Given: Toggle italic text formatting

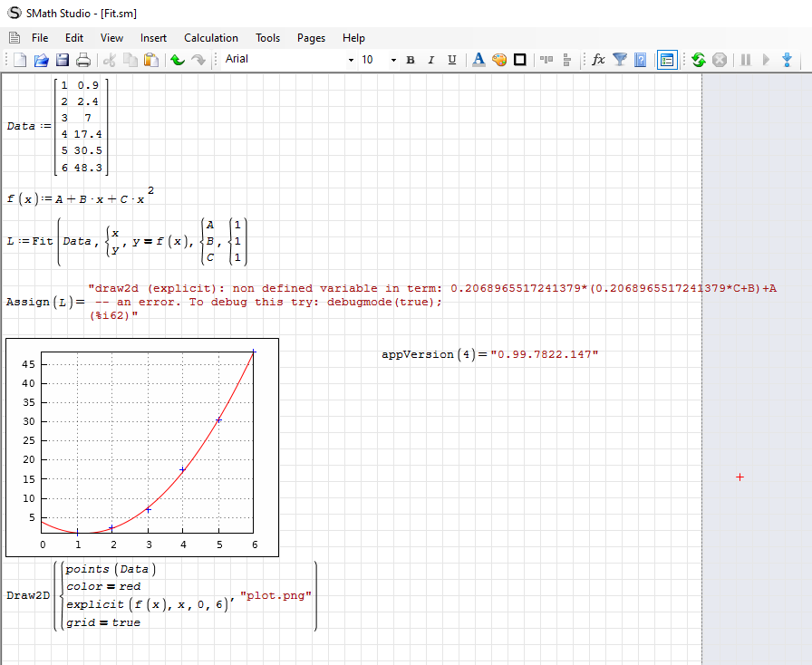Looking at the screenshot, I should pos(430,60).
